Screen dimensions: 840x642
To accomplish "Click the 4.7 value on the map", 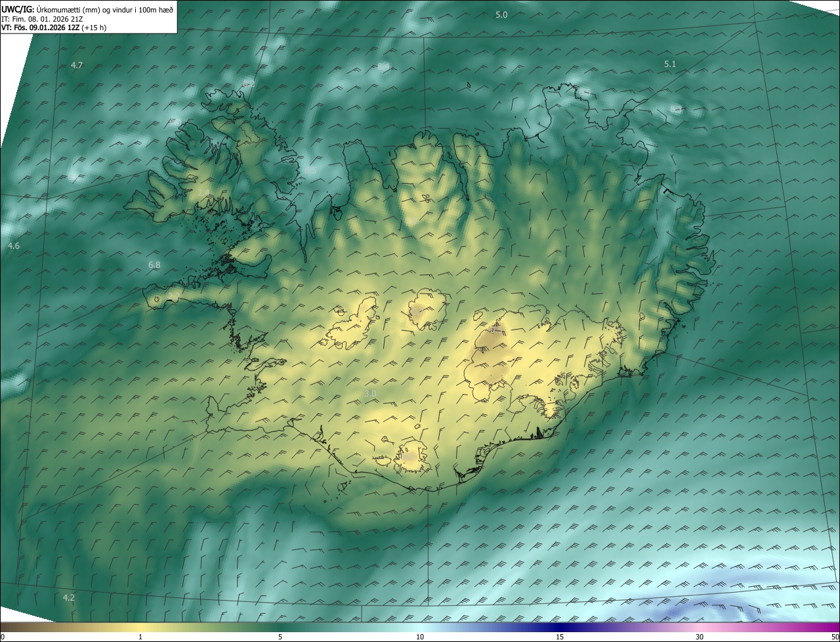I will 77,65.
